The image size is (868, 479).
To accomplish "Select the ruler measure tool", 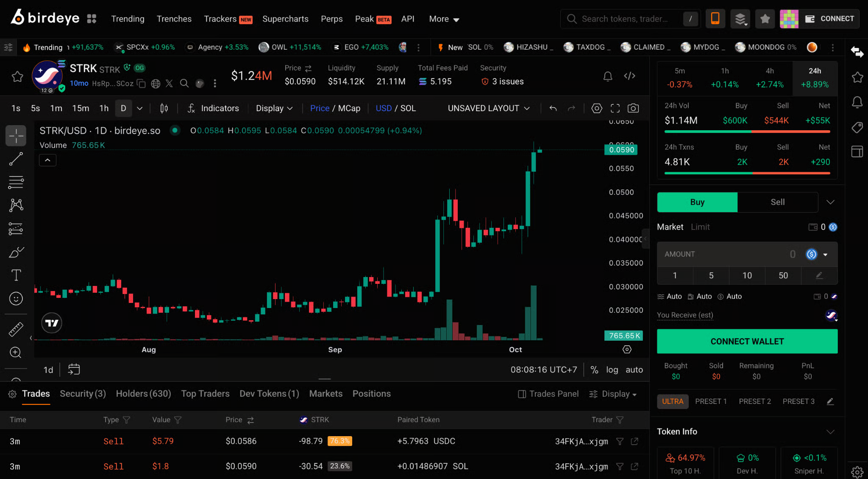I will click(16, 329).
